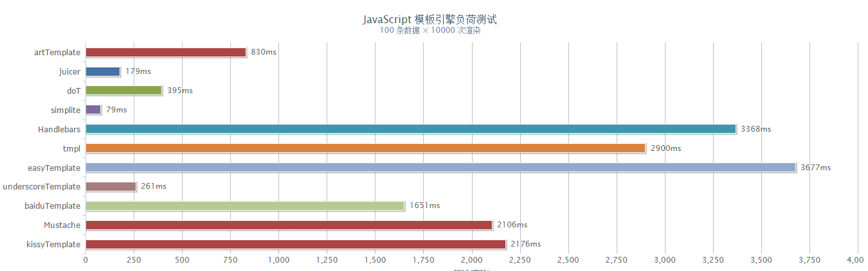868x271 pixels.
Task: Select the underscoreTemplate bar
Action: point(111,187)
